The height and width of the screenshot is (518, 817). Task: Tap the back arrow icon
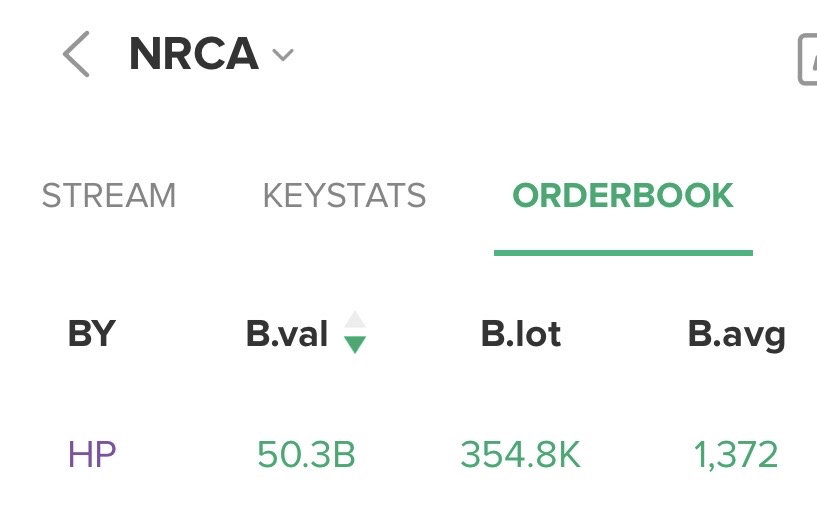pyautogui.click(x=76, y=54)
